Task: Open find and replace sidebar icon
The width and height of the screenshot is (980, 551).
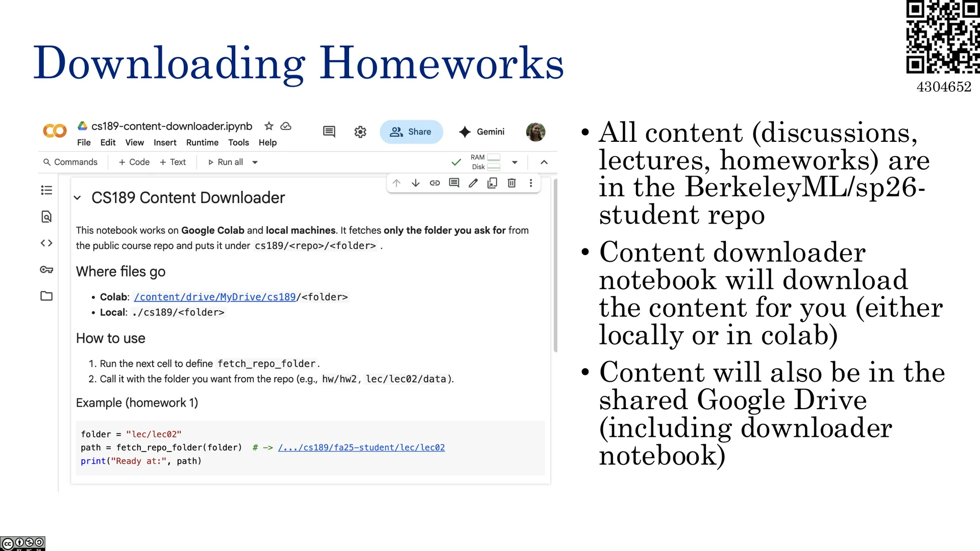Action: coord(46,217)
